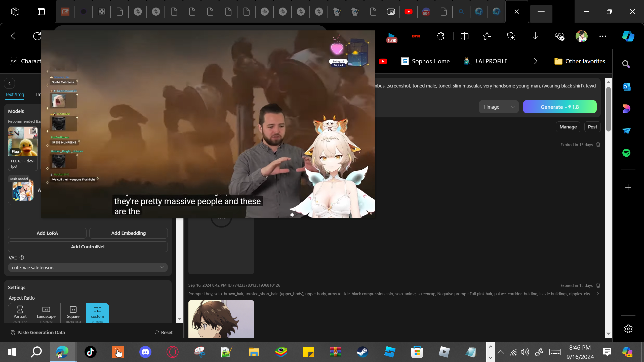Open the Sophos Home bookmark
Viewport: 644px width, 362px height.
(x=425, y=61)
